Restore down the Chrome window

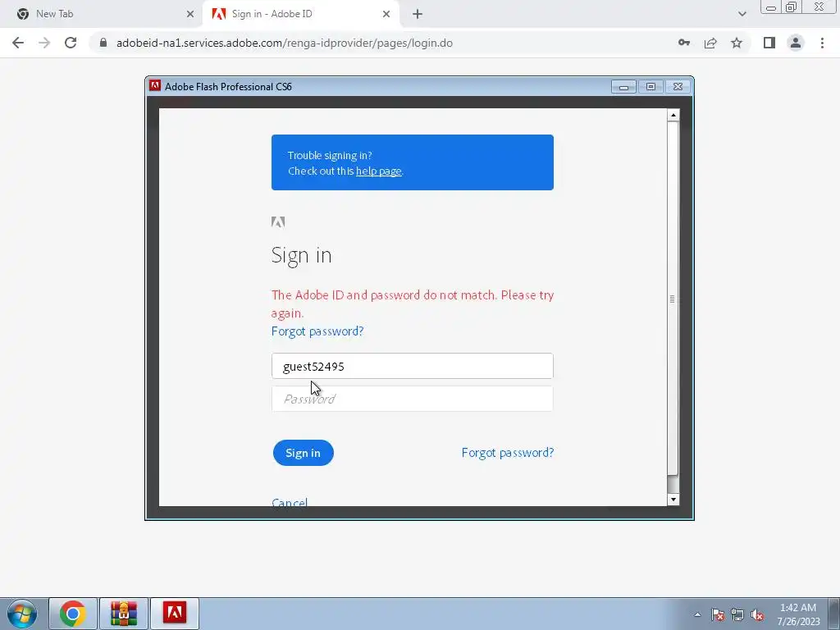pos(791,7)
